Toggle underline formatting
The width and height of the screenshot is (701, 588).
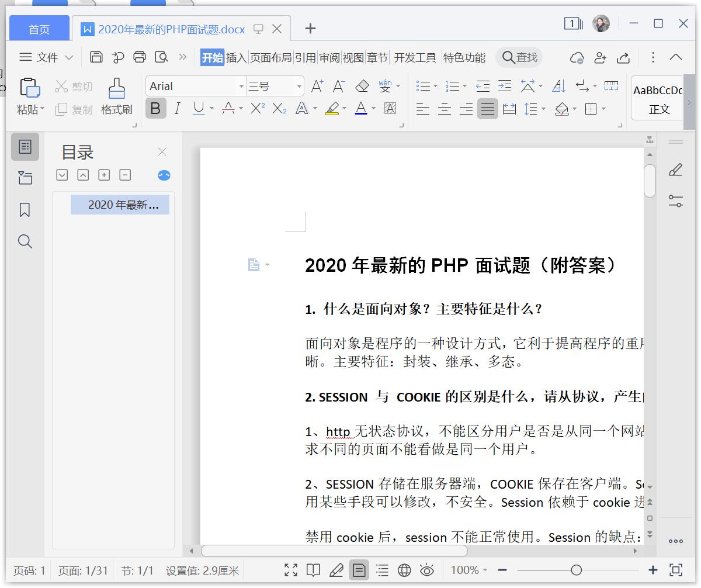click(x=196, y=109)
